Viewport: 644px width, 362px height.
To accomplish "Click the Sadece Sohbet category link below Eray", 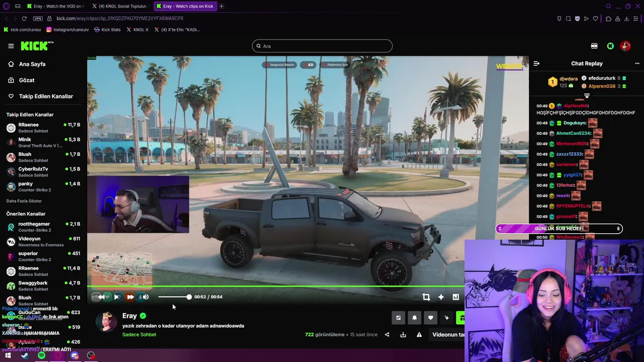I will (139, 334).
